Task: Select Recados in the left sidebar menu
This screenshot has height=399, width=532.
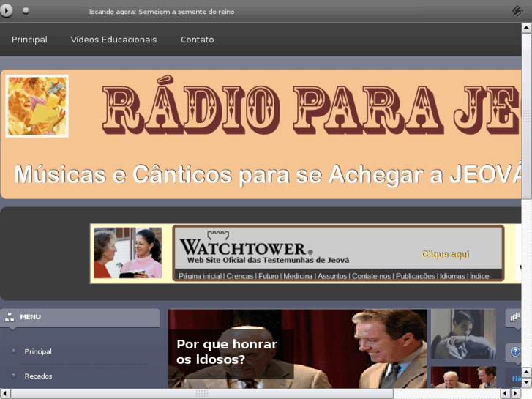Action: click(38, 376)
